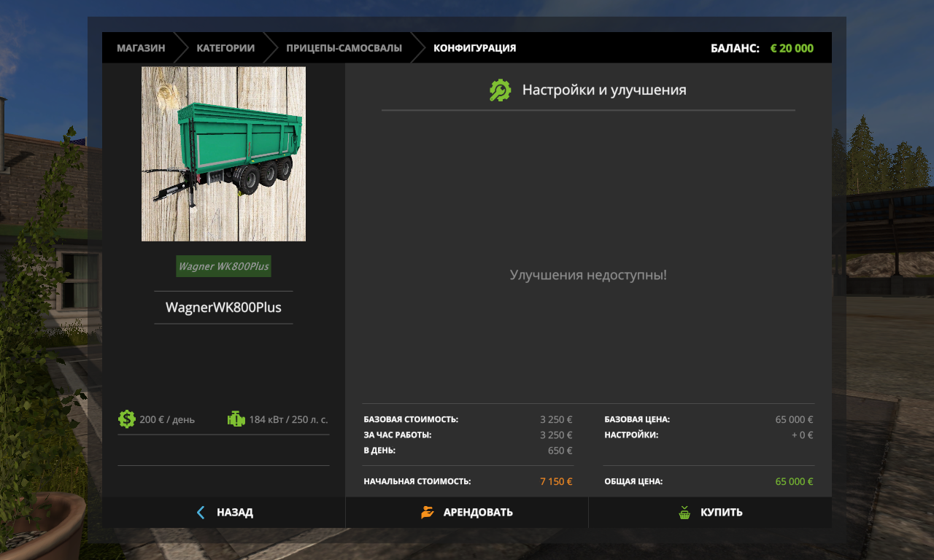Image resolution: width=934 pixels, height=560 pixels.
Task: Select the КОНФИГУРАЦИЯ breadcrumb tab
Action: pos(474,48)
